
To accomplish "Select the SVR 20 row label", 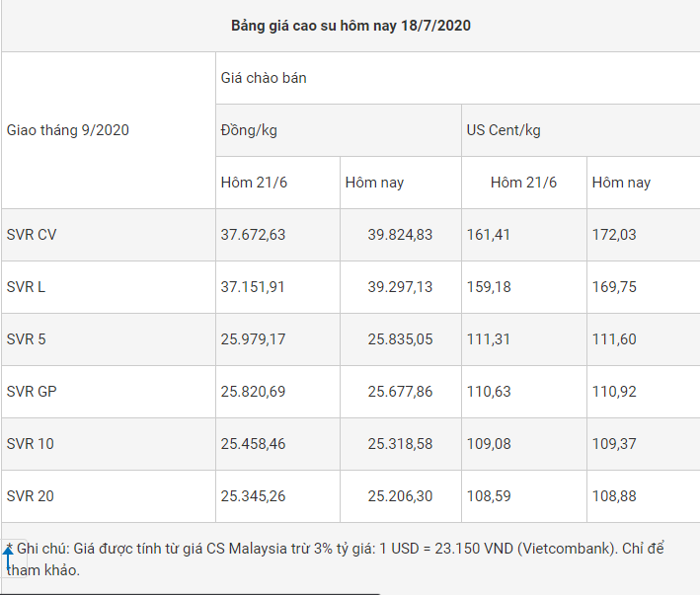I will [x=31, y=496].
